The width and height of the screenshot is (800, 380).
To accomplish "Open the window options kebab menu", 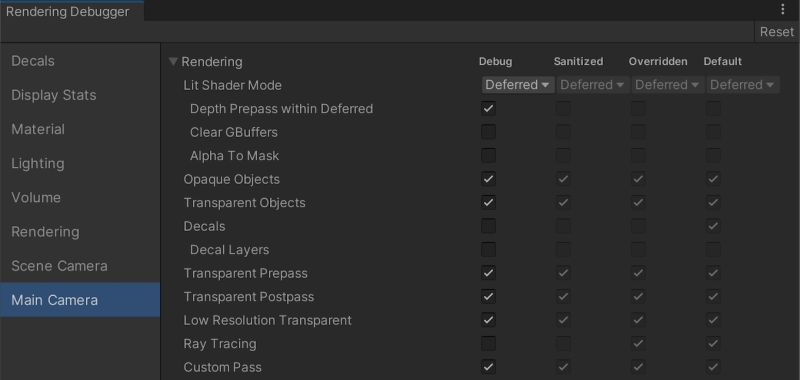I will tap(783, 9).
